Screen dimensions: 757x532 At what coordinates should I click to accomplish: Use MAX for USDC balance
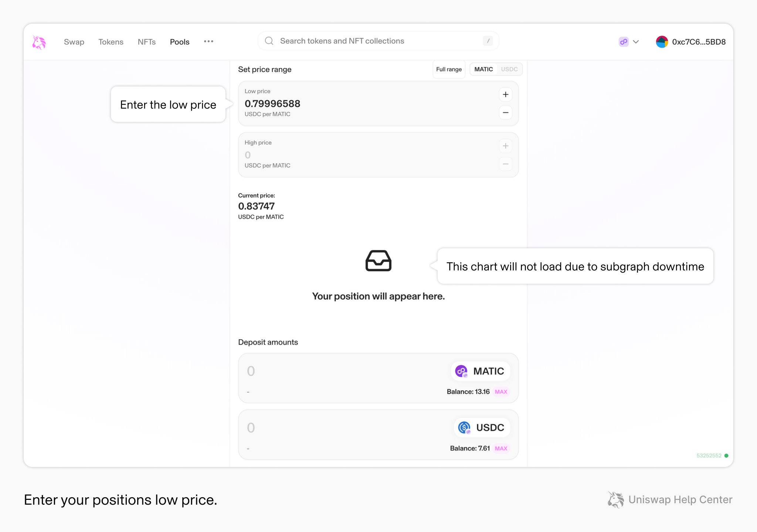(501, 449)
